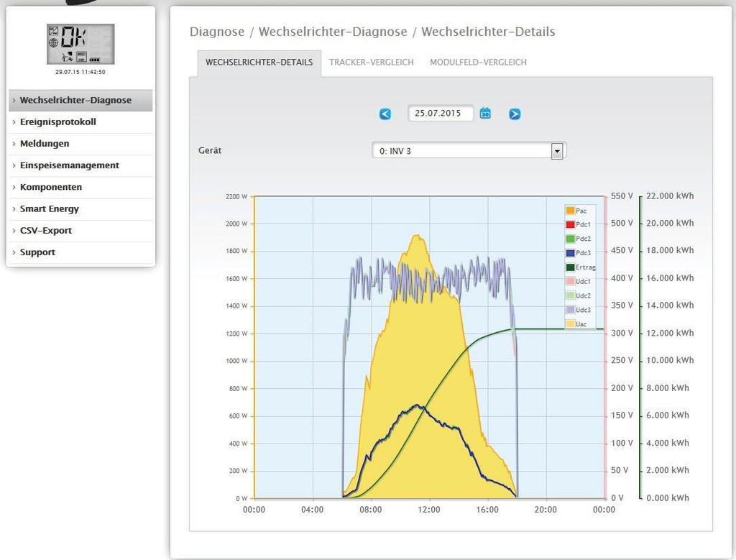Go to the next day arrow

pyautogui.click(x=515, y=114)
